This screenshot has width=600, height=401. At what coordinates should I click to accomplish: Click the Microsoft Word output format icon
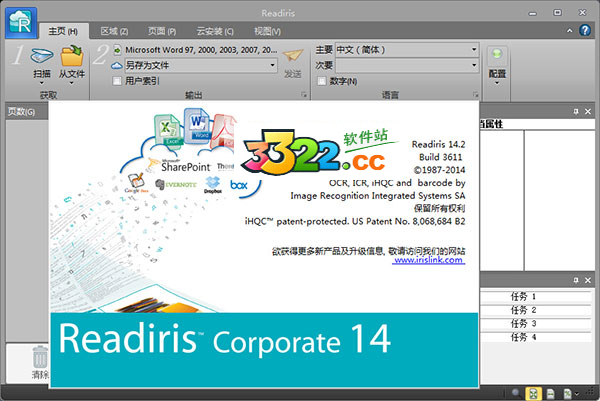tap(117, 50)
